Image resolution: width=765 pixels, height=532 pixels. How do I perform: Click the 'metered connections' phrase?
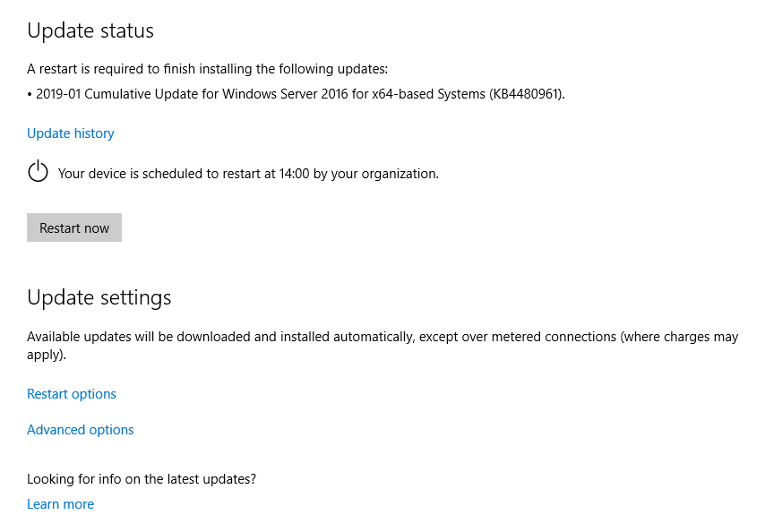click(x=554, y=337)
